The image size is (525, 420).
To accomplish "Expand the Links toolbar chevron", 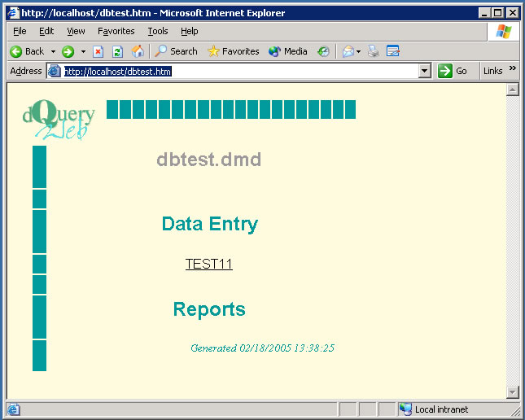I will [513, 69].
